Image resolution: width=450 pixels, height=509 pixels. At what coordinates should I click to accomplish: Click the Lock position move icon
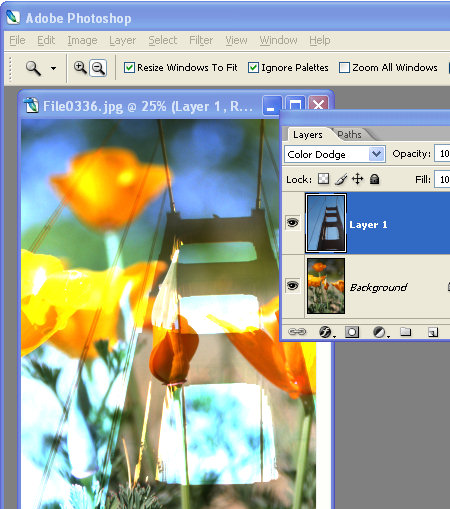pyautogui.click(x=357, y=179)
